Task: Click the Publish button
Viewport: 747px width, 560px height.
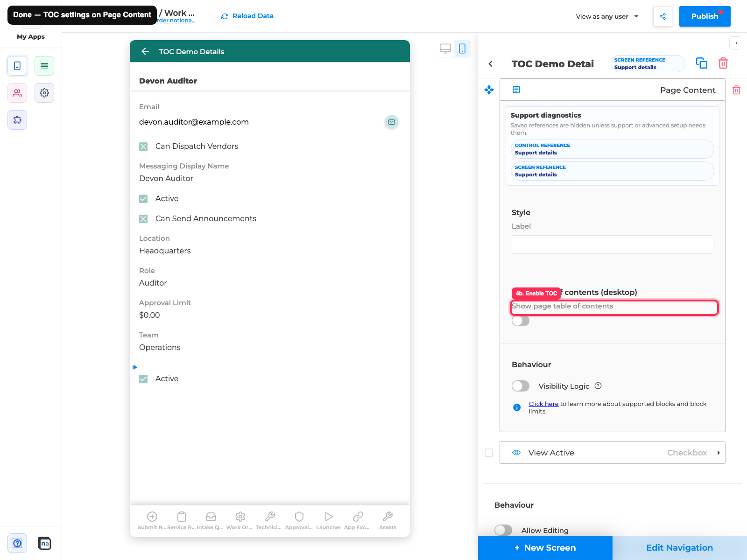Action: (x=705, y=16)
